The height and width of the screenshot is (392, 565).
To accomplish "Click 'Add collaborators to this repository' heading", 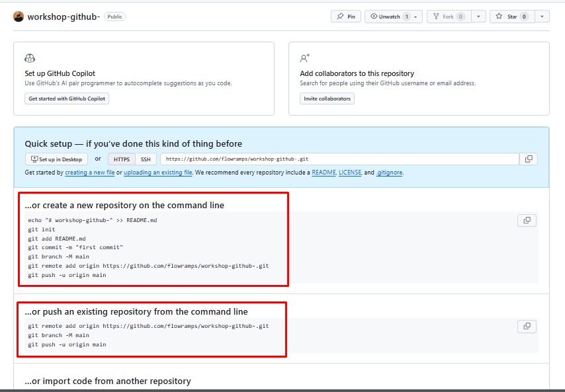I will tap(357, 73).
